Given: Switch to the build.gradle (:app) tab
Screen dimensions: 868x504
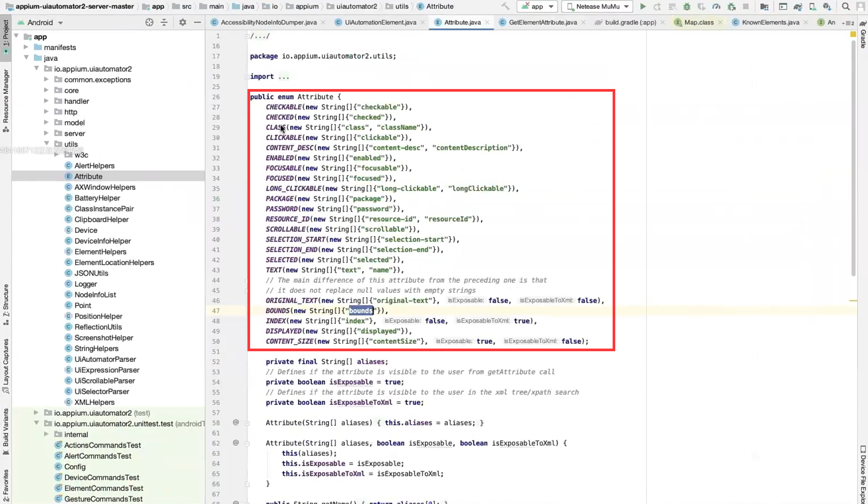Looking at the screenshot, I should click(x=630, y=22).
